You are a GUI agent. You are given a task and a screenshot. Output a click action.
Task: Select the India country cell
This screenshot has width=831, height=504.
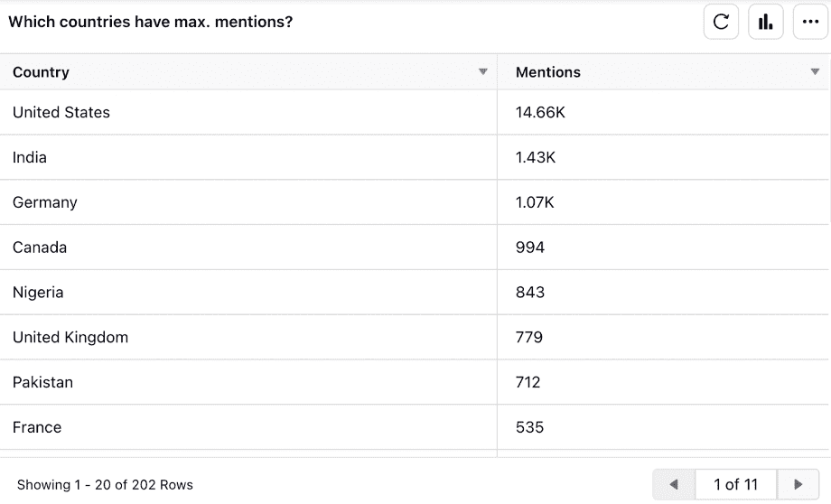[30, 158]
